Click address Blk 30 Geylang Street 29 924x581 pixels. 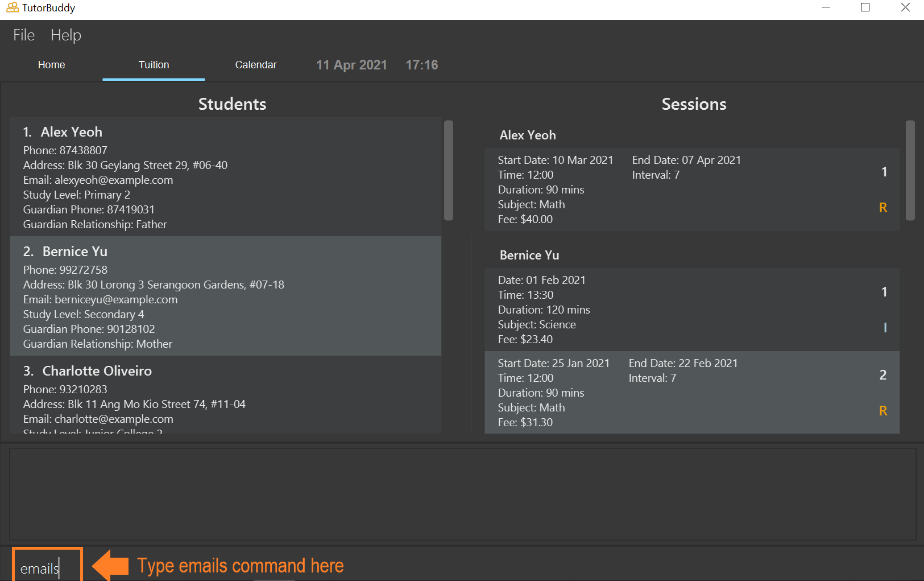125,166
